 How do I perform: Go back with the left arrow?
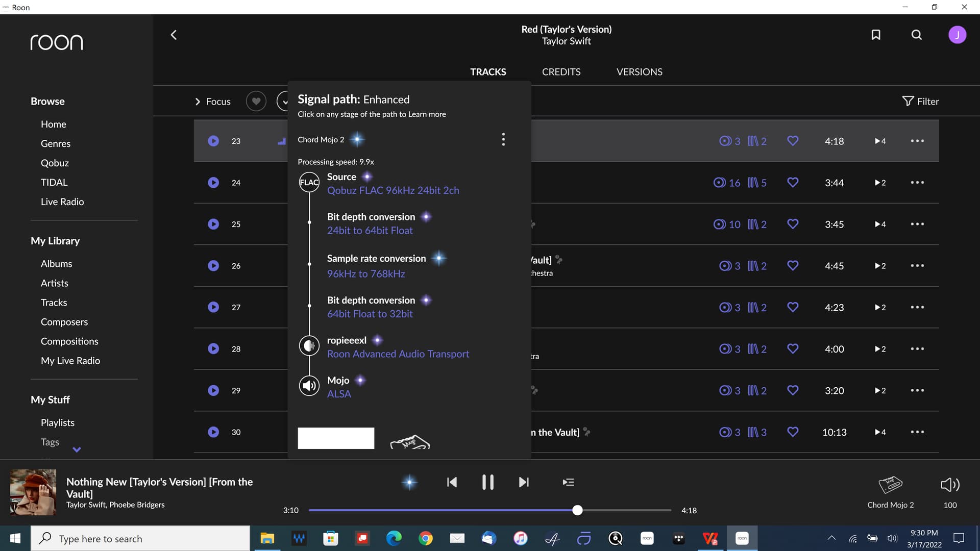click(174, 35)
